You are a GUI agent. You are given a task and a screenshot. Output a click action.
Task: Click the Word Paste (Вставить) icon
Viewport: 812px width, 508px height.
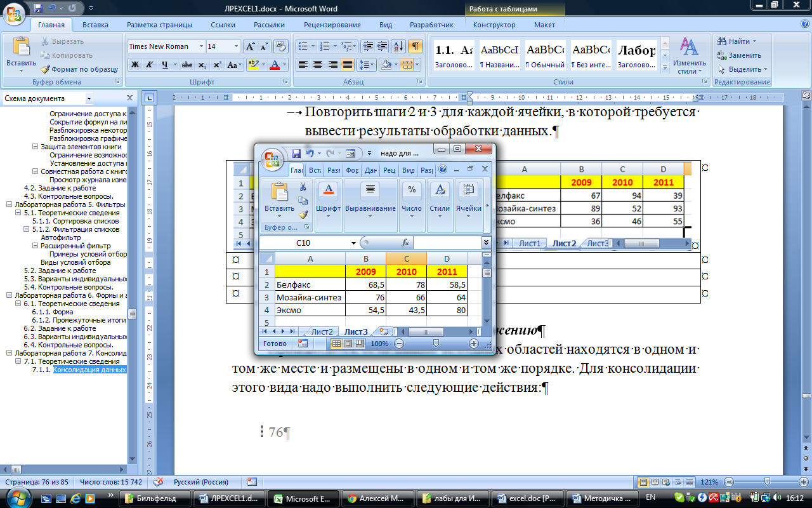(x=22, y=47)
